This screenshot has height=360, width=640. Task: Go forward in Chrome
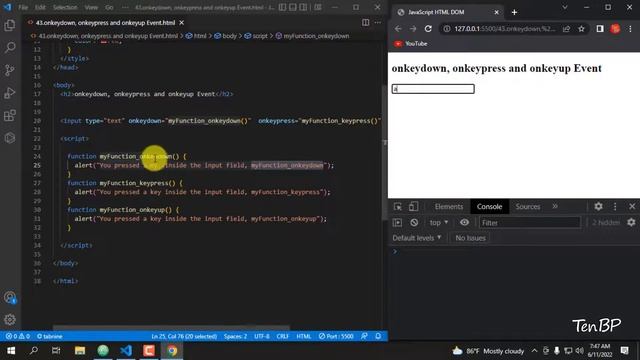pyautogui.click(x=413, y=29)
